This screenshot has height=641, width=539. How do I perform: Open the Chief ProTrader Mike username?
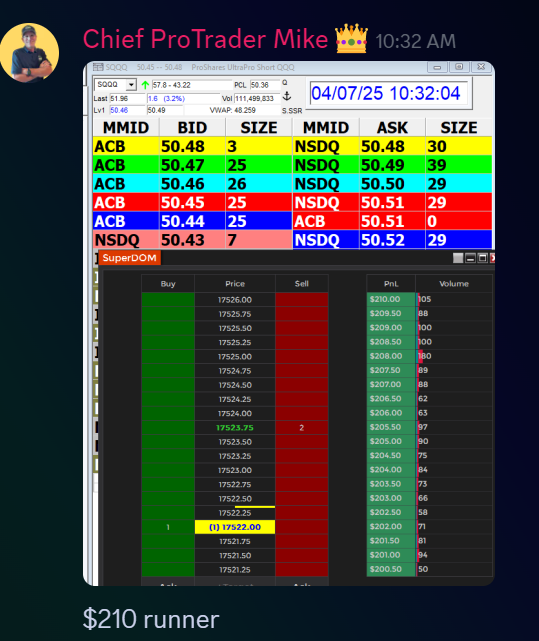205,39
